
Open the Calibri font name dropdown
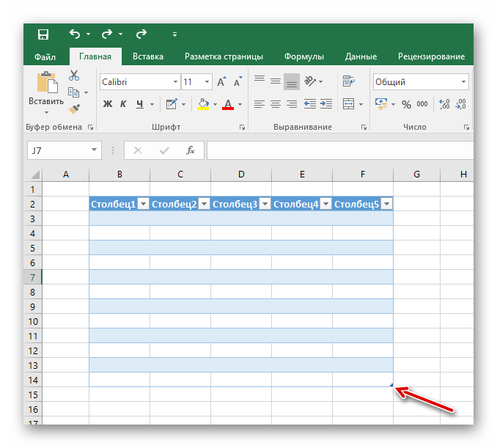[x=175, y=82]
